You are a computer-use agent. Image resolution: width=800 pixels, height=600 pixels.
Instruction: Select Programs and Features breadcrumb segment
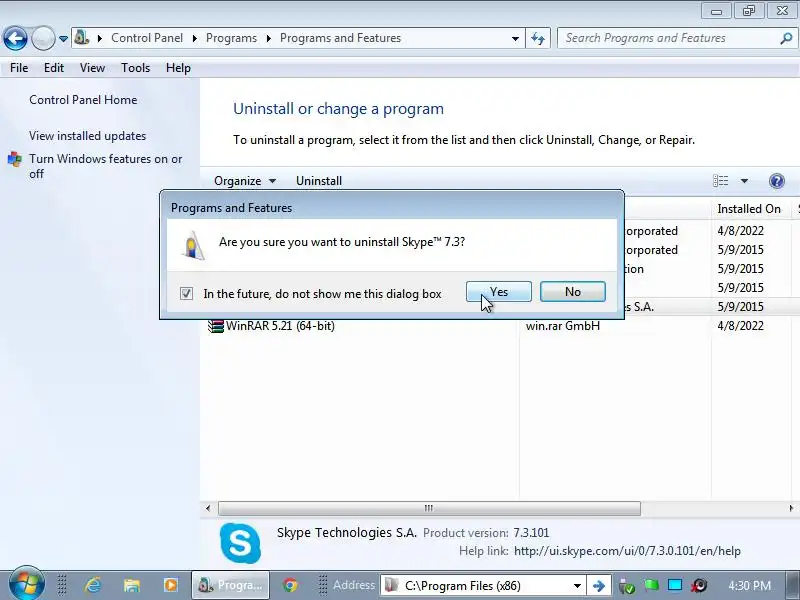(340, 38)
